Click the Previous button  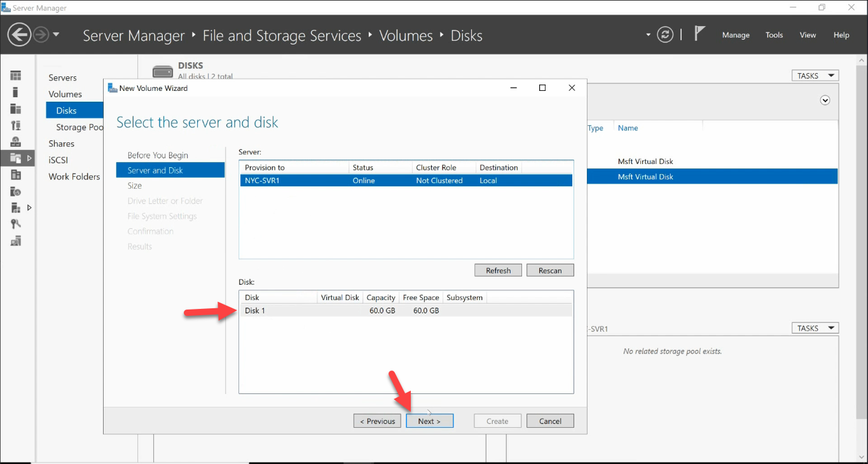click(377, 421)
